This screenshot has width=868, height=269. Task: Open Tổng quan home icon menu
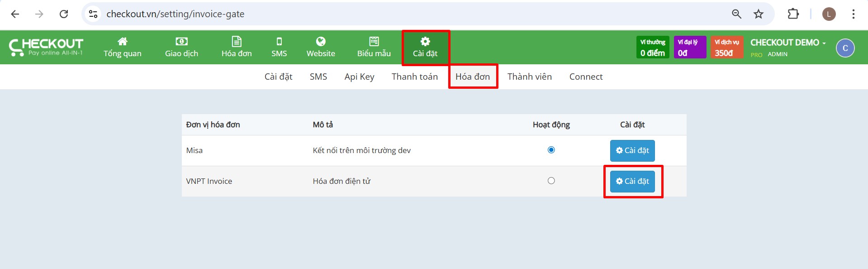123,47
